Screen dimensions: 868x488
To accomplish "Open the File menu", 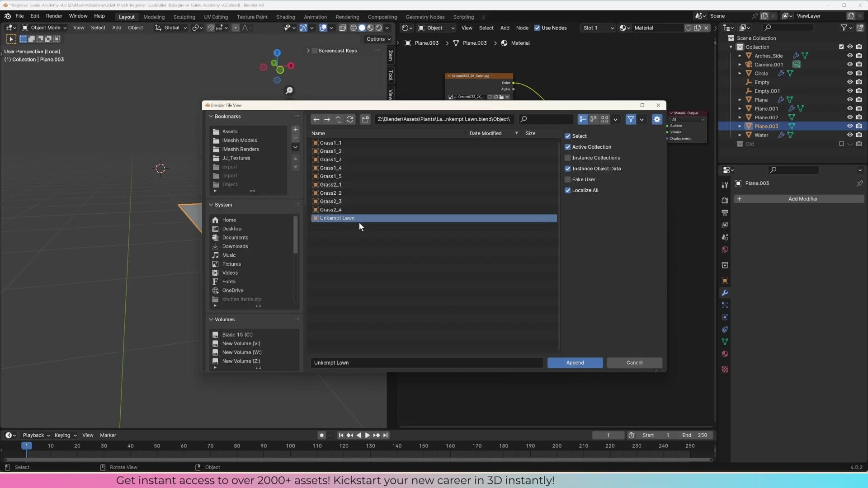I will pos(19,16).
